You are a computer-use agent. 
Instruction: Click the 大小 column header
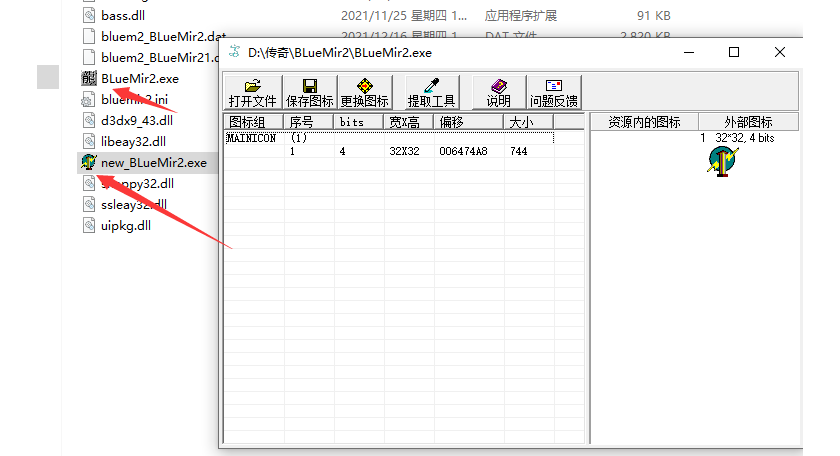(x=528, y=122)
